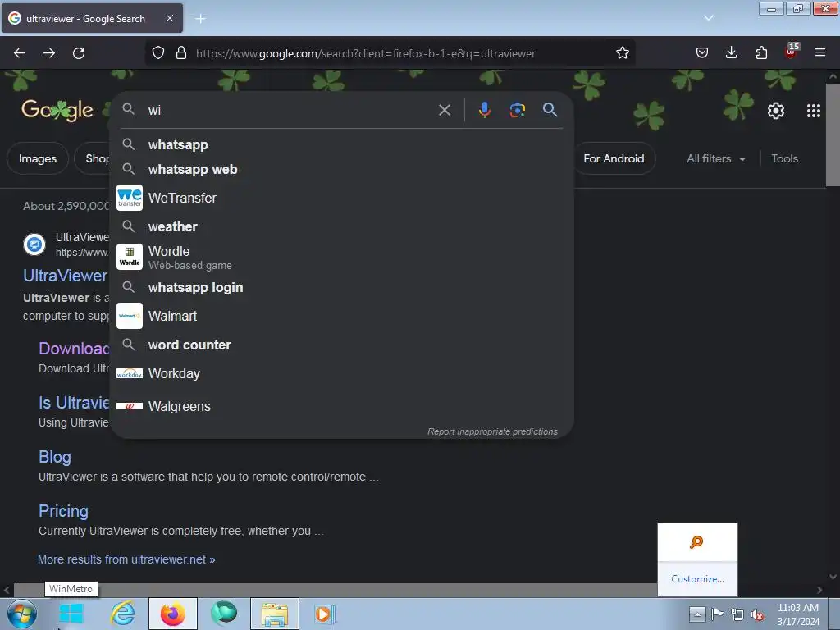Image resolution: width=840 pixels, height=630 pixels.
Task: Select the Walmart suggestion
Action: click(x=342, y=316)
